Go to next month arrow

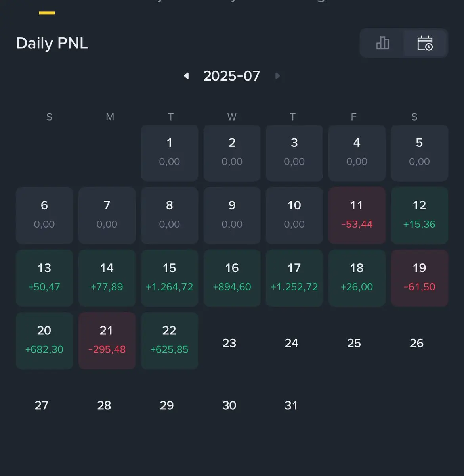point(277,75)
